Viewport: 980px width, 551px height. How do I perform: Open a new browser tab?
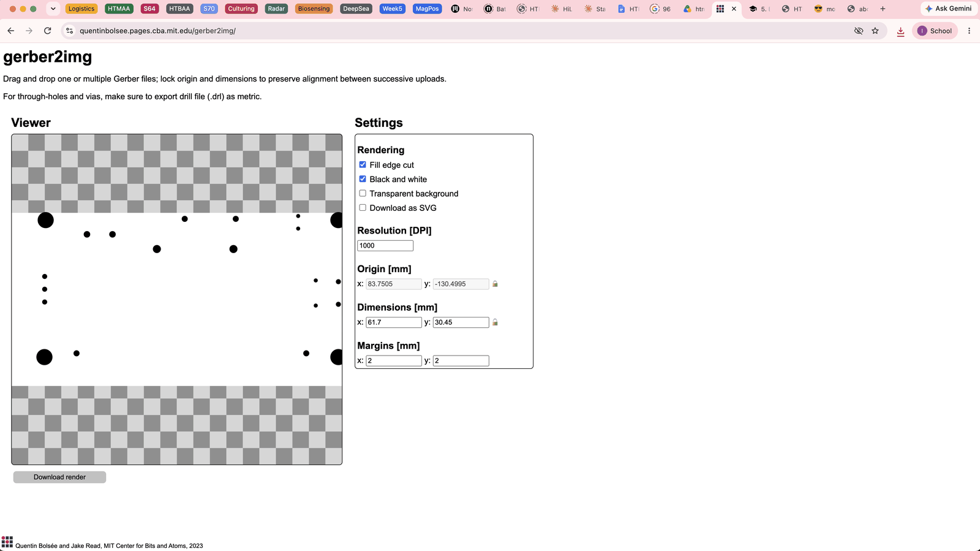click(883, 9)
